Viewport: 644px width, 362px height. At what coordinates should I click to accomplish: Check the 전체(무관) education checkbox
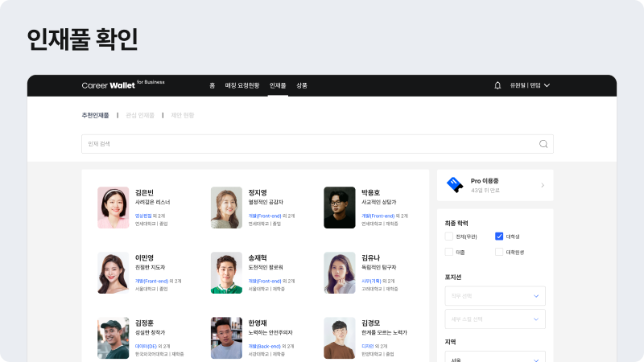pyautogui.click(x=449, y=237)
